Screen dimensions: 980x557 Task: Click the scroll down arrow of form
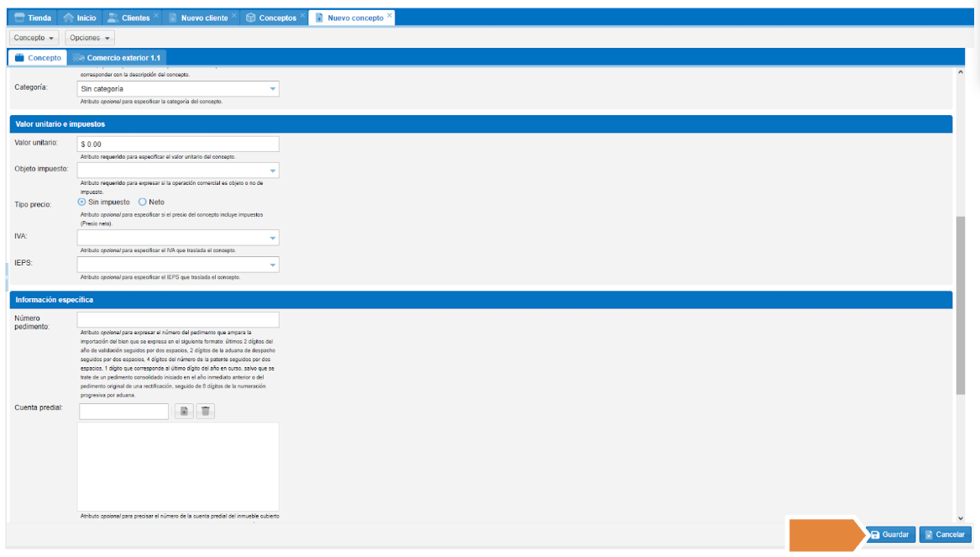tap(961, 518)
